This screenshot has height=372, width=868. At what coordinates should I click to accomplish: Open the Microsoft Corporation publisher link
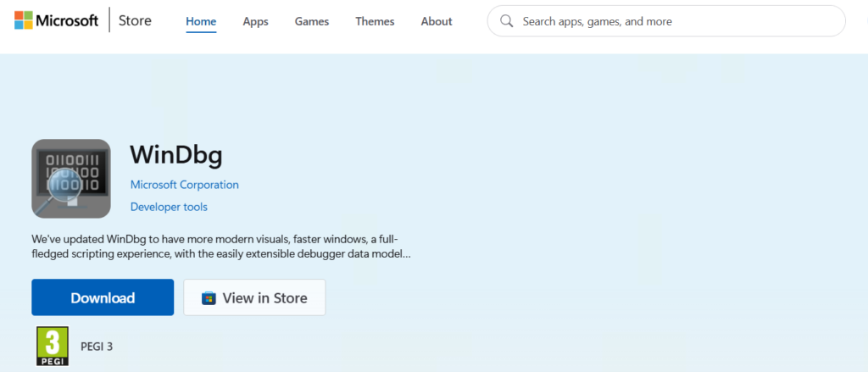184,185
